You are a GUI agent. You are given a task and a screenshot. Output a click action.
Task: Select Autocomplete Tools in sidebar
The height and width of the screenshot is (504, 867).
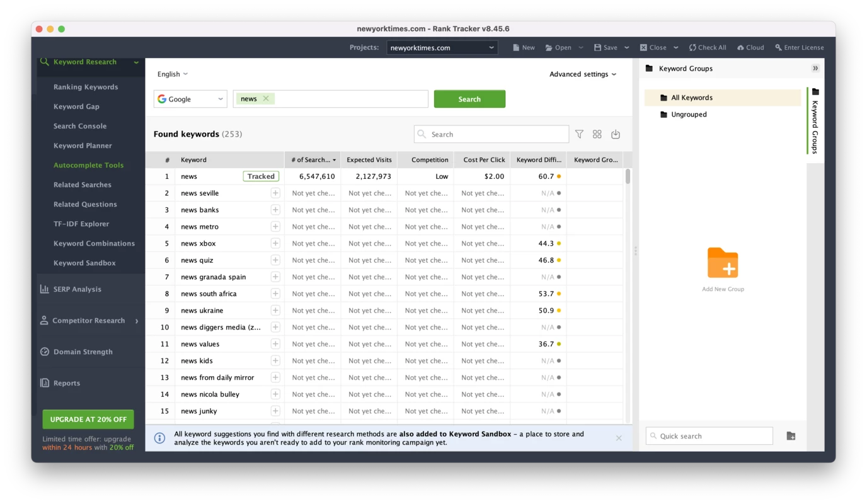point(88,165)
